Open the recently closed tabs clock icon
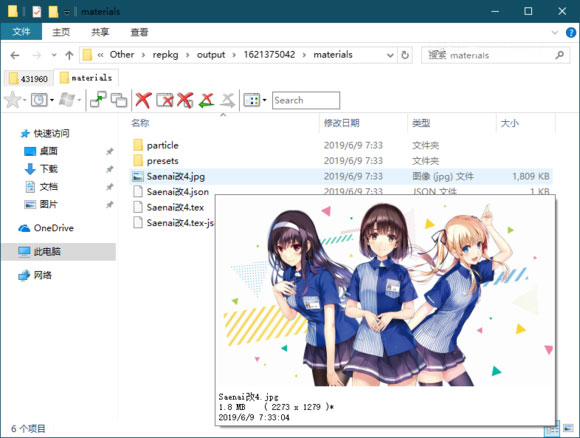Image resolution: width=580 pixels, height=438 pixels. (x=39, y=100)
